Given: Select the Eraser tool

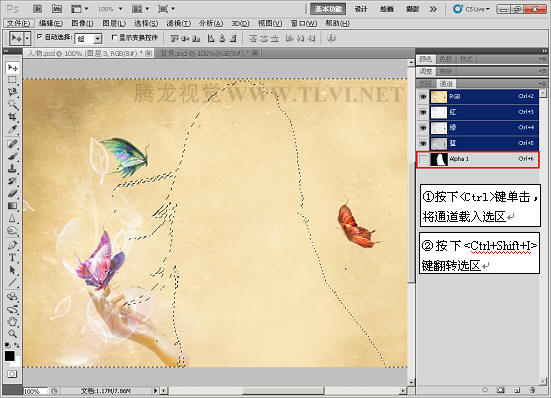Looking at the screenshot, I should [x=13, y=193].
